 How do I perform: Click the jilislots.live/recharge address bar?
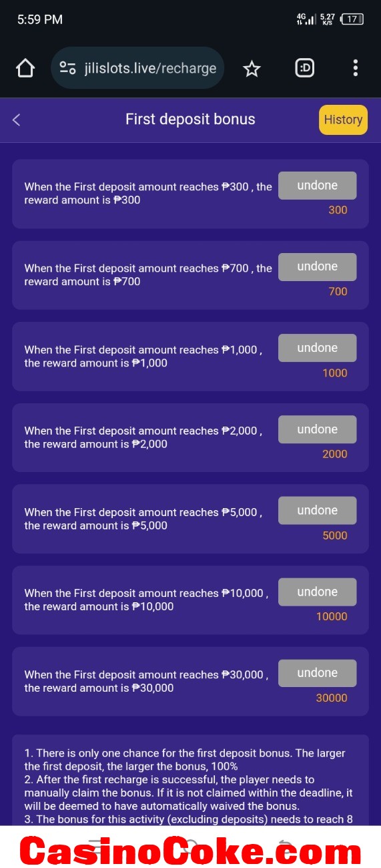pos(137,68)
